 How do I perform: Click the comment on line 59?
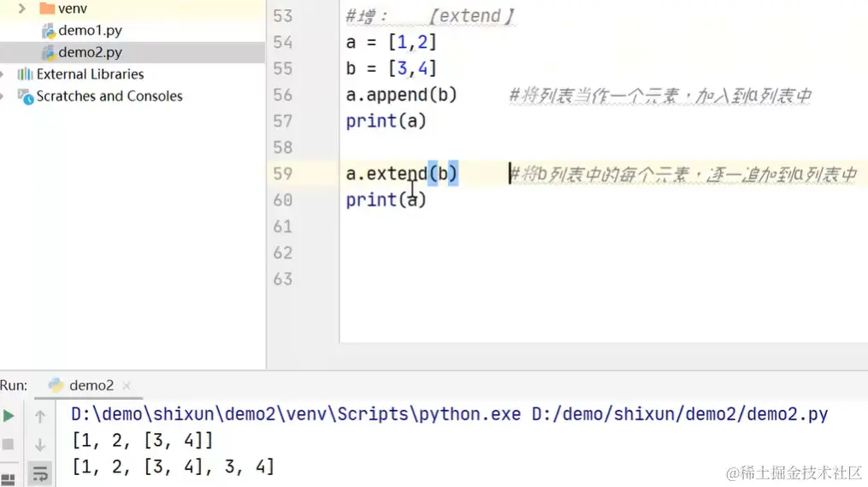click(x=683, y=174)
